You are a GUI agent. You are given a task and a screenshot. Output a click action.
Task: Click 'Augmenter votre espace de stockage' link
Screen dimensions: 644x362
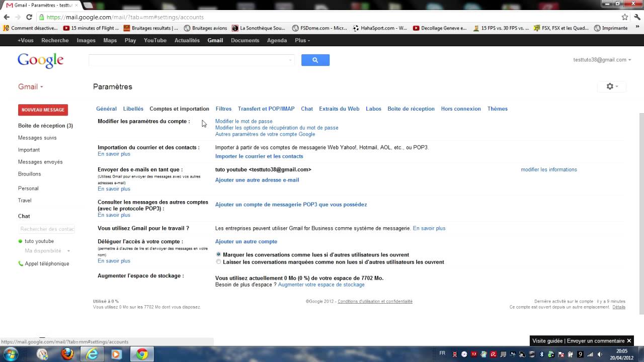pos(321,285)
